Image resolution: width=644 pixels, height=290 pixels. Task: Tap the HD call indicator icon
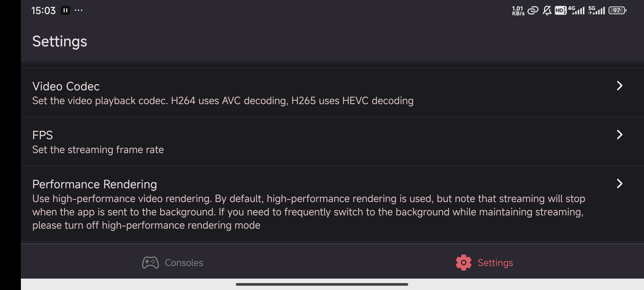[x=560, y=10]
